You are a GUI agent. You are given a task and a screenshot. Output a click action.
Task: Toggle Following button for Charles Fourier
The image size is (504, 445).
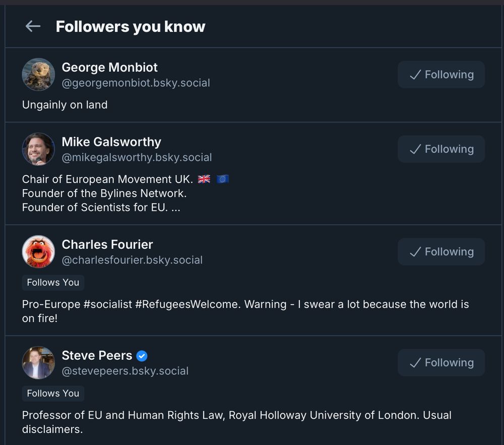[x=441, y=252]
